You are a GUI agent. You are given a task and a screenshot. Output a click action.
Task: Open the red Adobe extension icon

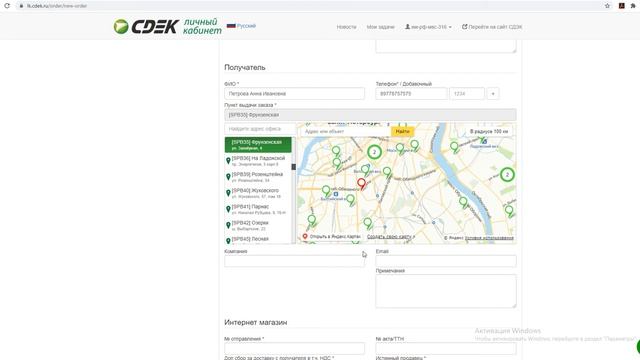tap(622, 6)
